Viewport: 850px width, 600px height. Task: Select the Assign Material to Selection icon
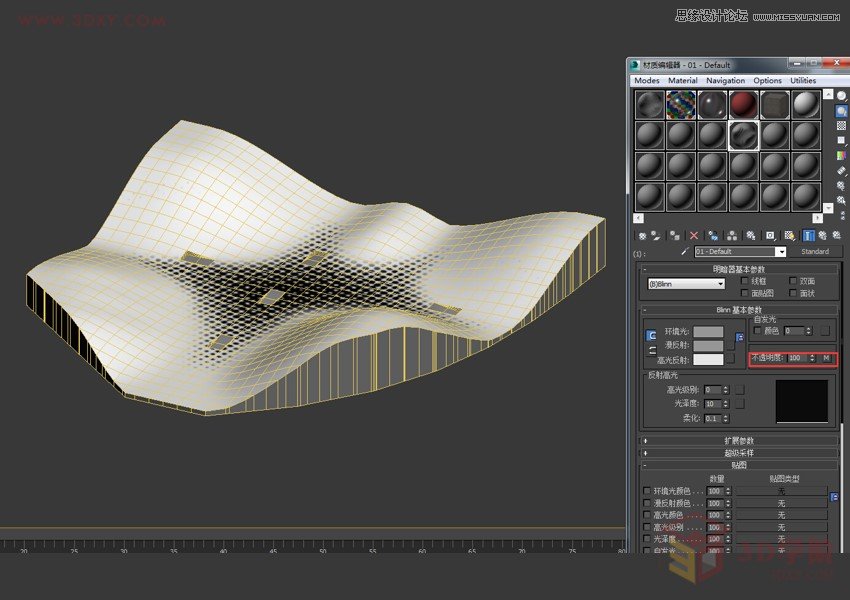[674, 235]
